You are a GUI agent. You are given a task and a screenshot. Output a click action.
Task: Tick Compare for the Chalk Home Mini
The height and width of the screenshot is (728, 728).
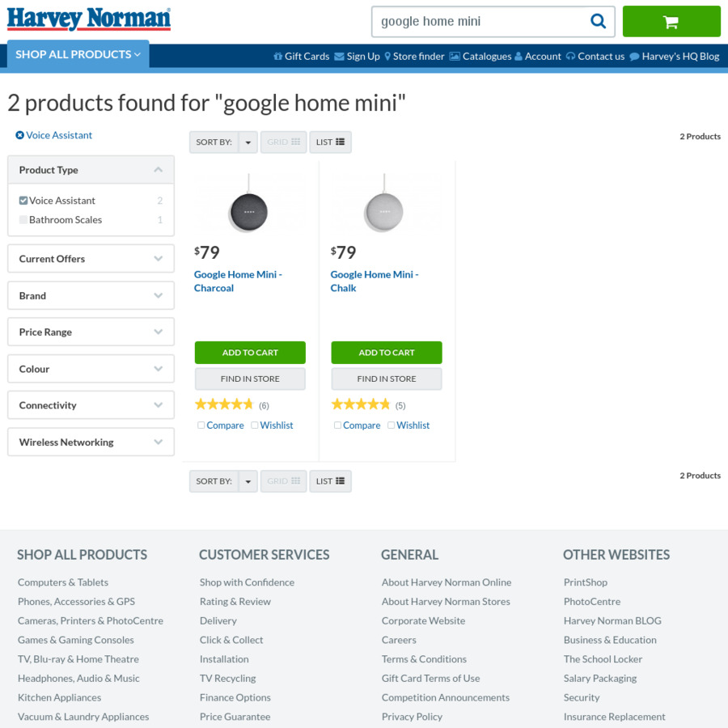(x=337, y=425)
